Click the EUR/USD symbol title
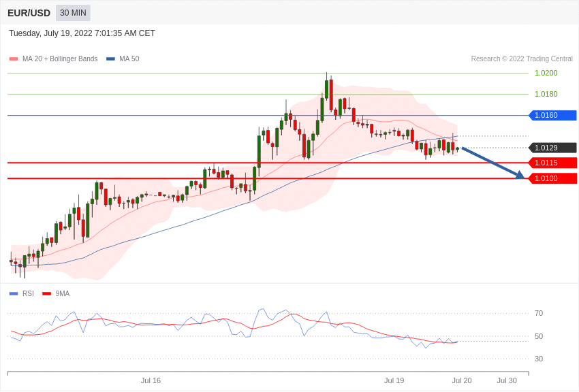The height and width of the screenshot is (392, 579). point(29,13)
